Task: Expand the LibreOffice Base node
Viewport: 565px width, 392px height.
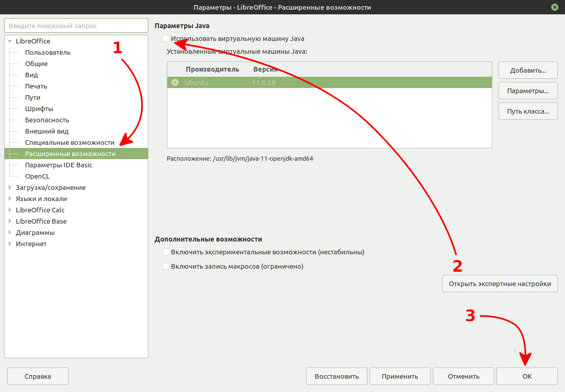Action: pos(10,221)
